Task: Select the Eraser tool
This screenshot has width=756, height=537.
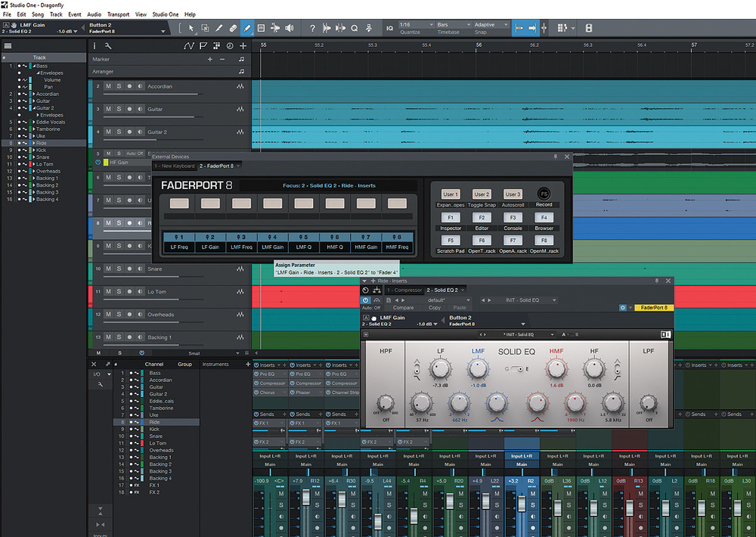Action: [x=233, y=28]
